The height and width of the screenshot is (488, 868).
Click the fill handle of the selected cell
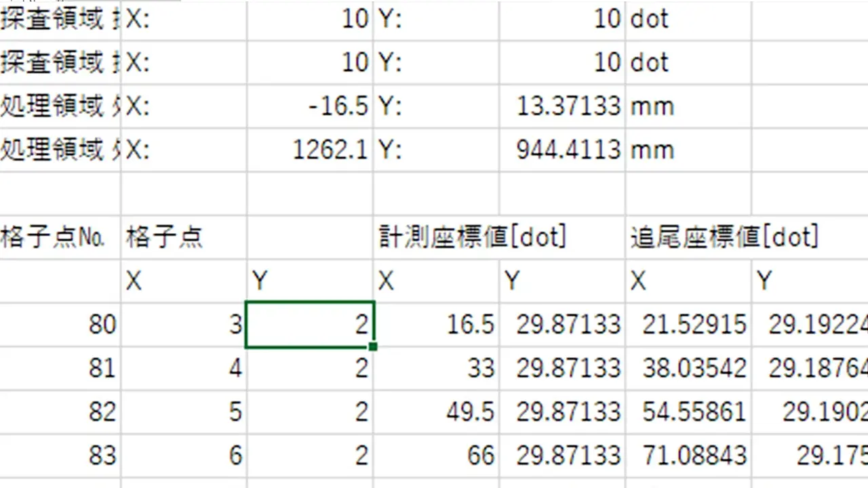[x=373, y=346]
